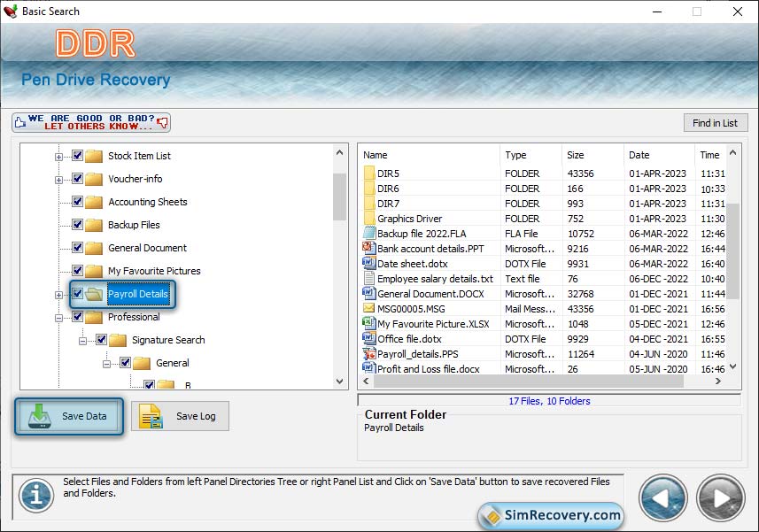This screenshot has width=759, height=532.
Task: Select the Professional folder label
Action: tap(134, 317)
